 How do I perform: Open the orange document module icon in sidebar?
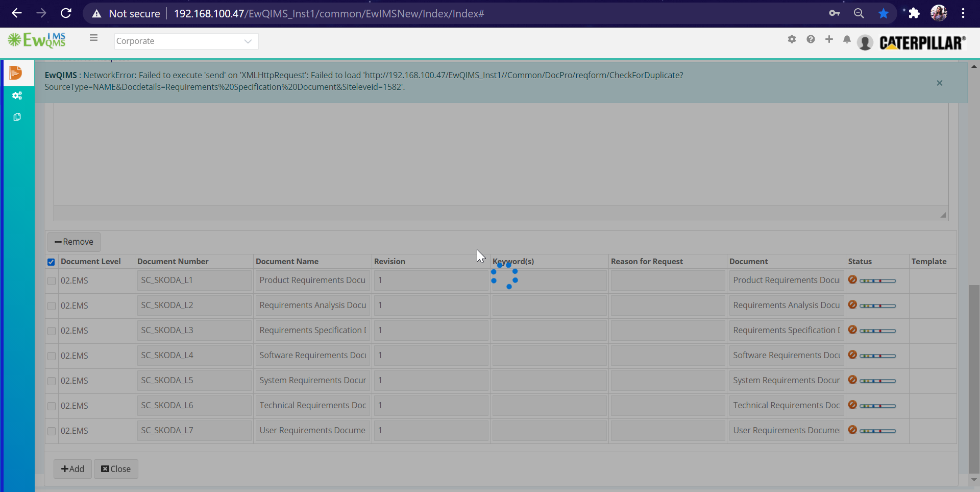(x=16, y=73)
